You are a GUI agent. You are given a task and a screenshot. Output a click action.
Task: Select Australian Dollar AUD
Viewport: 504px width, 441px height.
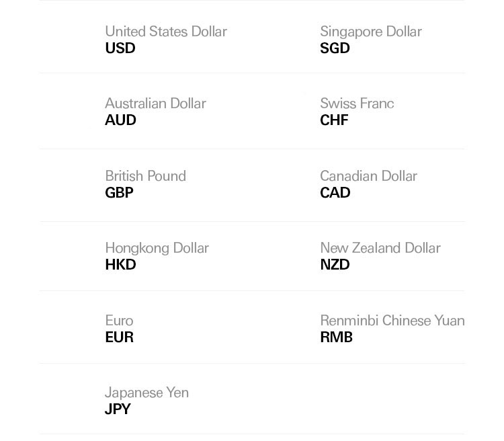156,112
